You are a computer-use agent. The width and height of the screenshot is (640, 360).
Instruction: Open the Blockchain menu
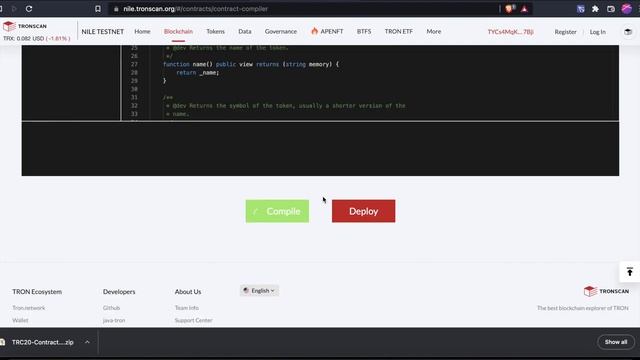click(x=178, y=31)
